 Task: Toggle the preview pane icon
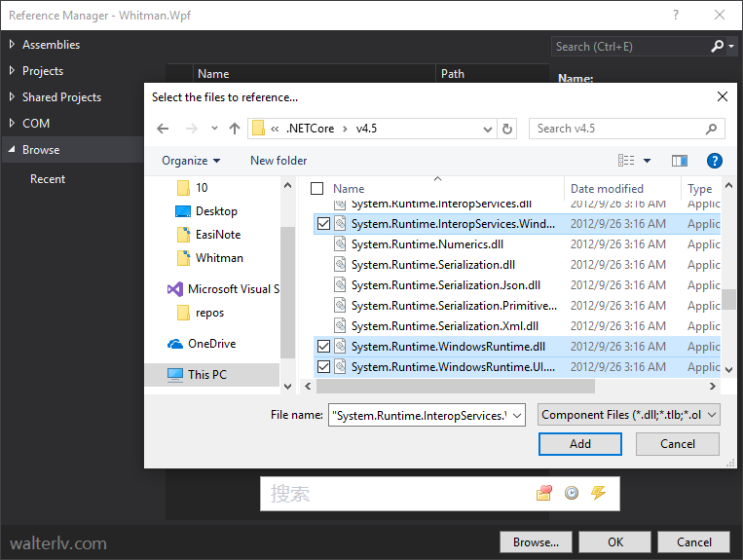680,161
